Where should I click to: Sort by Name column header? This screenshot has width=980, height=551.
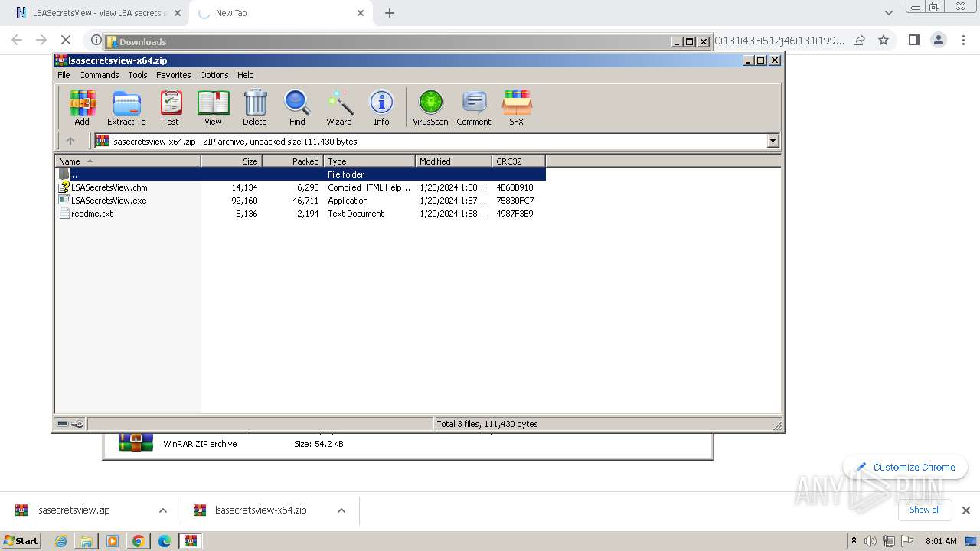(x=128, y=161)
